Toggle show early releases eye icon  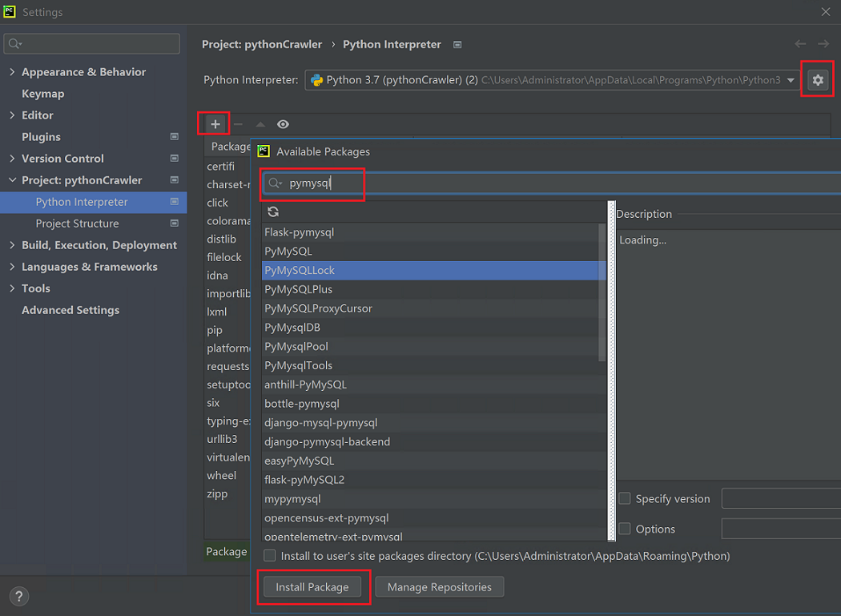coord(283,124)
